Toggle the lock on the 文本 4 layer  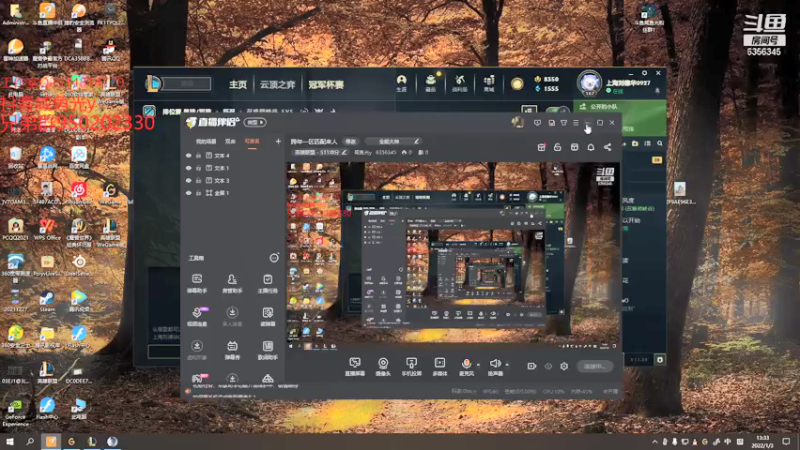pyautogui.click(x=198, y=156)
